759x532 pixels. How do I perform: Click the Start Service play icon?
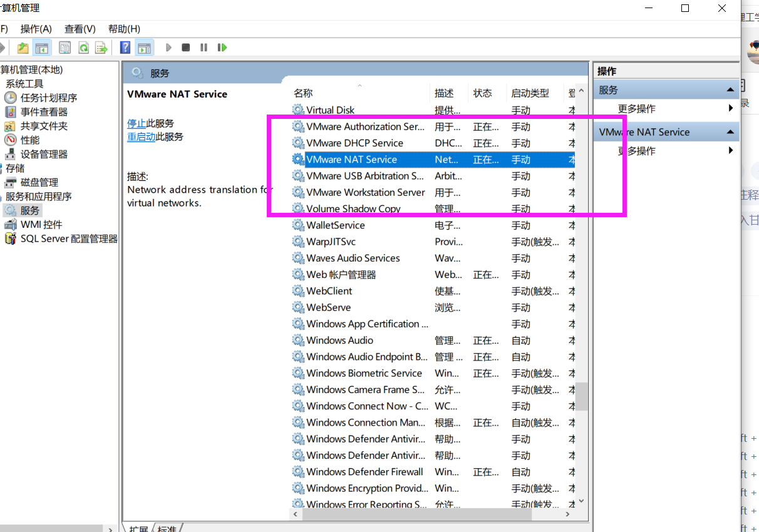168,48
